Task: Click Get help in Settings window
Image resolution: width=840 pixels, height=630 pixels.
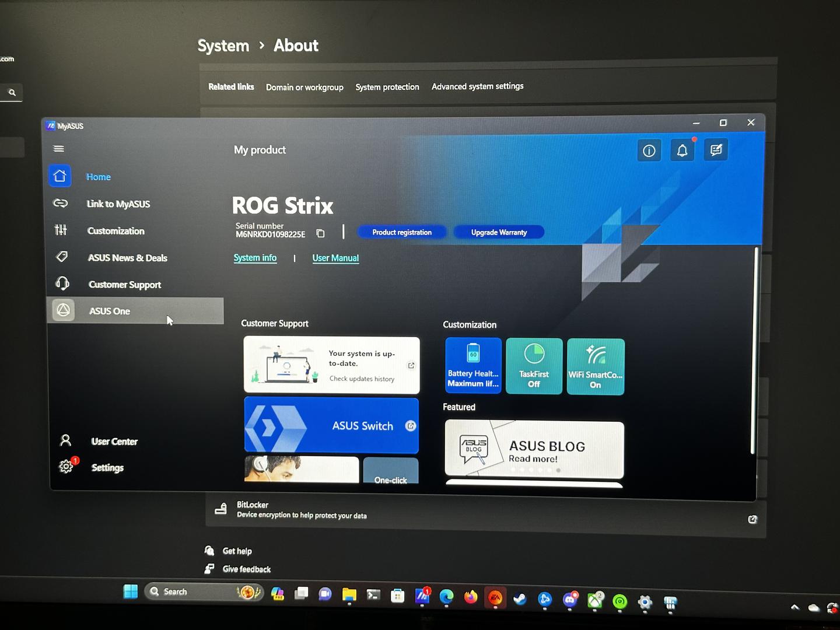Action: 237,551
